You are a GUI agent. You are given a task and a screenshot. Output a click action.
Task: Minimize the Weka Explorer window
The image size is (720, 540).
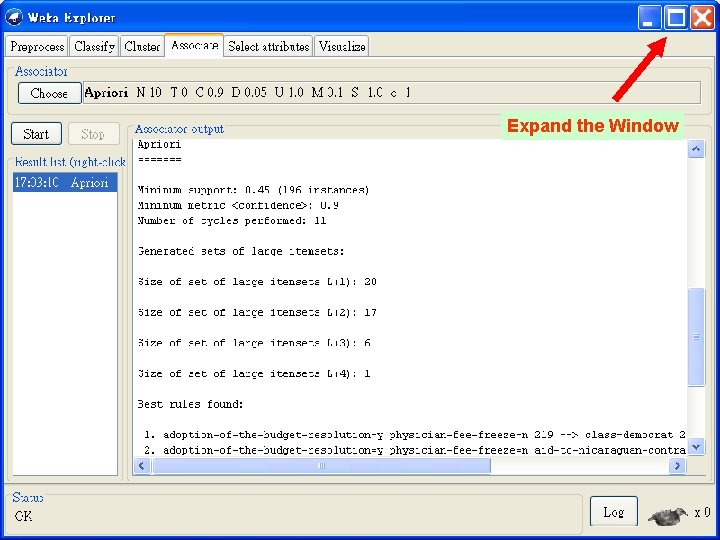coord(650,17)
